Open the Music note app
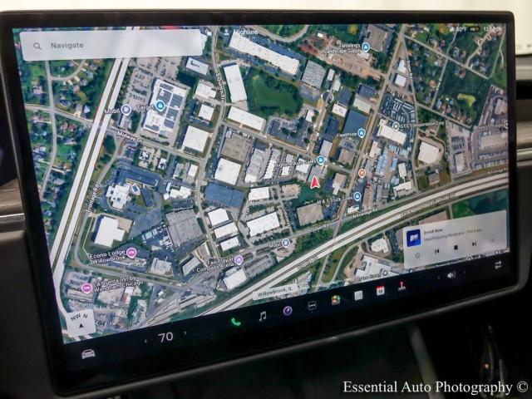532x399 pixels. pyautogui.click(x=262, y=316)
